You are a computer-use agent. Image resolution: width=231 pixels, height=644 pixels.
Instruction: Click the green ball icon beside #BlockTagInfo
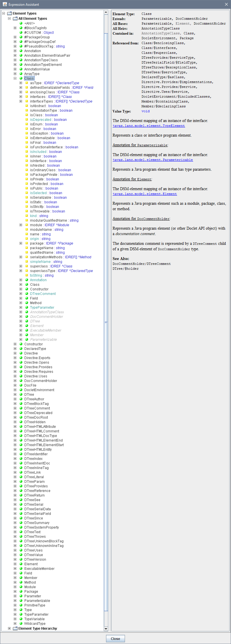(x=21, y=28)
